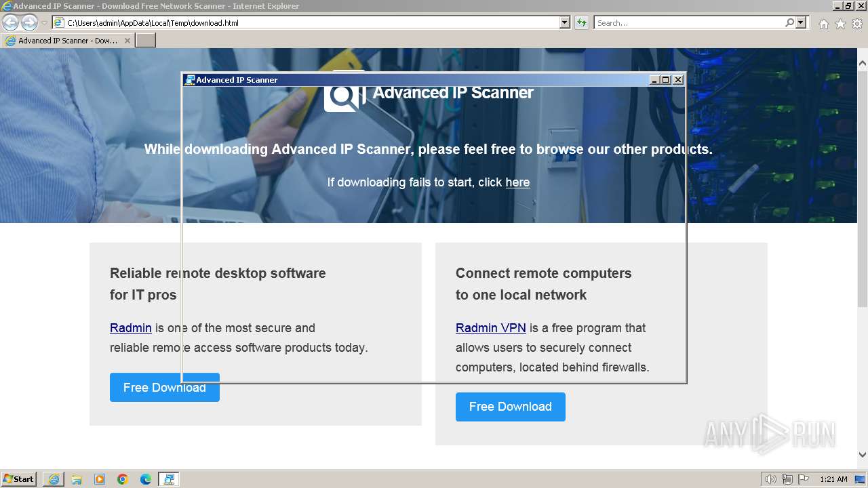868x488 pixels.
Task: Go back with the browser Back arrow
Action: tap(10, 23)
